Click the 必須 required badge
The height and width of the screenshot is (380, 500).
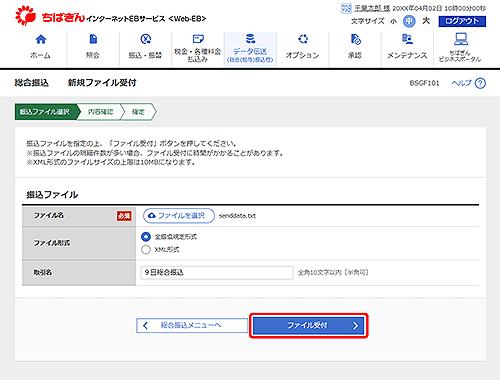[124, 216]
